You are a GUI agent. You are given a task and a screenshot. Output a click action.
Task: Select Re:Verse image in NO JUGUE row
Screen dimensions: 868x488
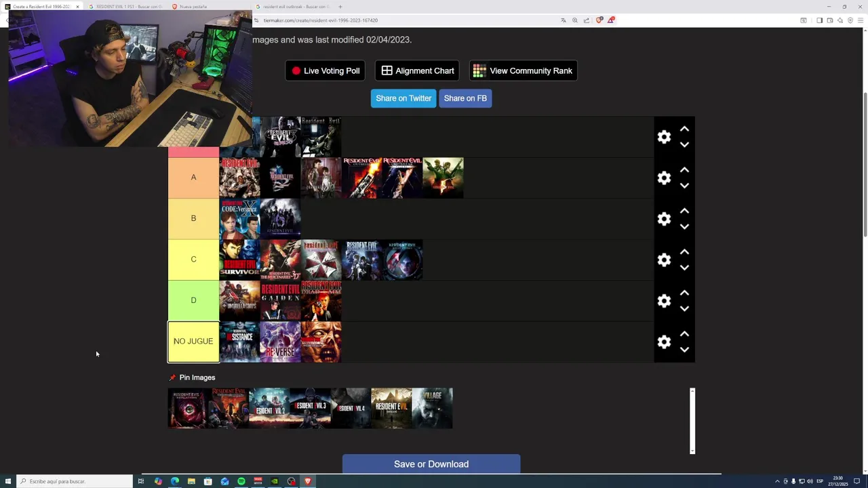pos(280,342)
